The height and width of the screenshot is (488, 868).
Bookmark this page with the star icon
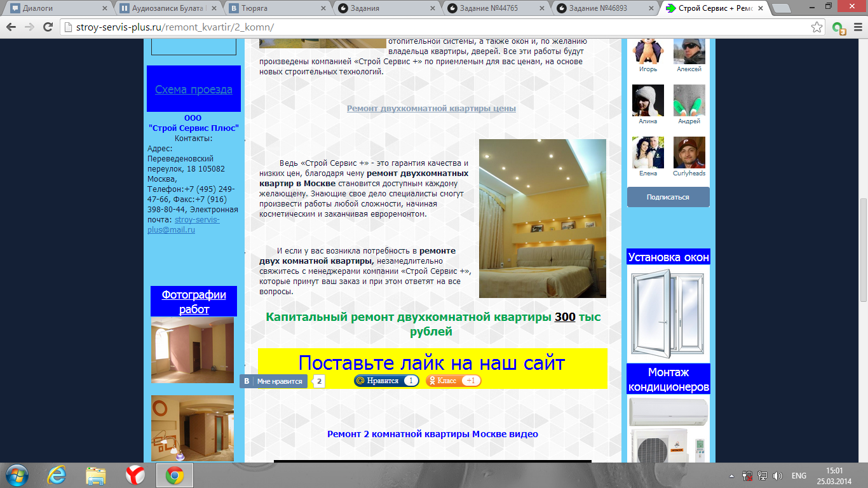pos(817,27)
